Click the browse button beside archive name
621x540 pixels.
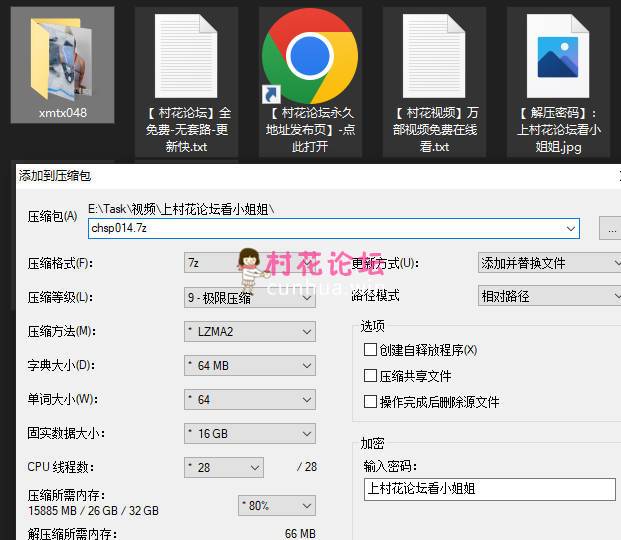(611, 228)
